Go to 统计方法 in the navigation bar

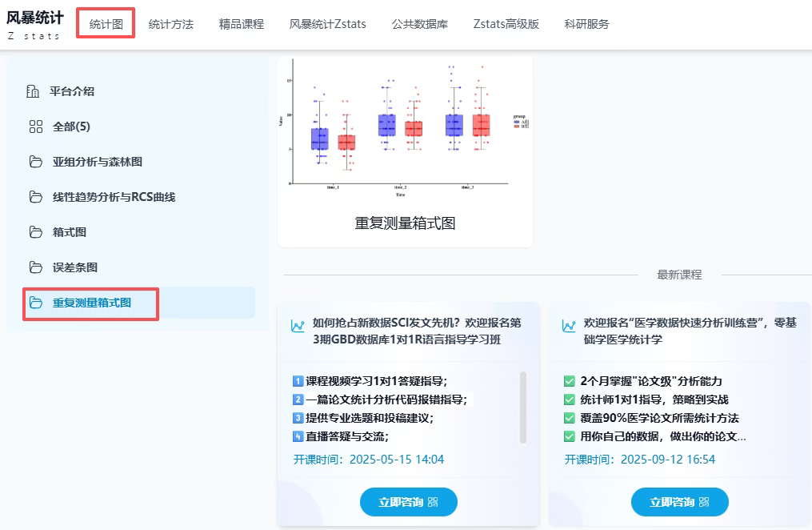point(170,24)
